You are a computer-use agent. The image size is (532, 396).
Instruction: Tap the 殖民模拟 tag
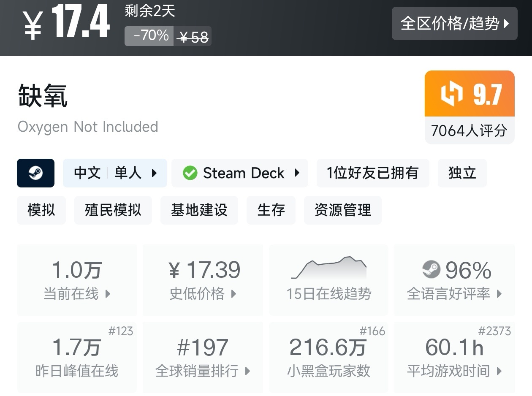click(x=113, y=210)
